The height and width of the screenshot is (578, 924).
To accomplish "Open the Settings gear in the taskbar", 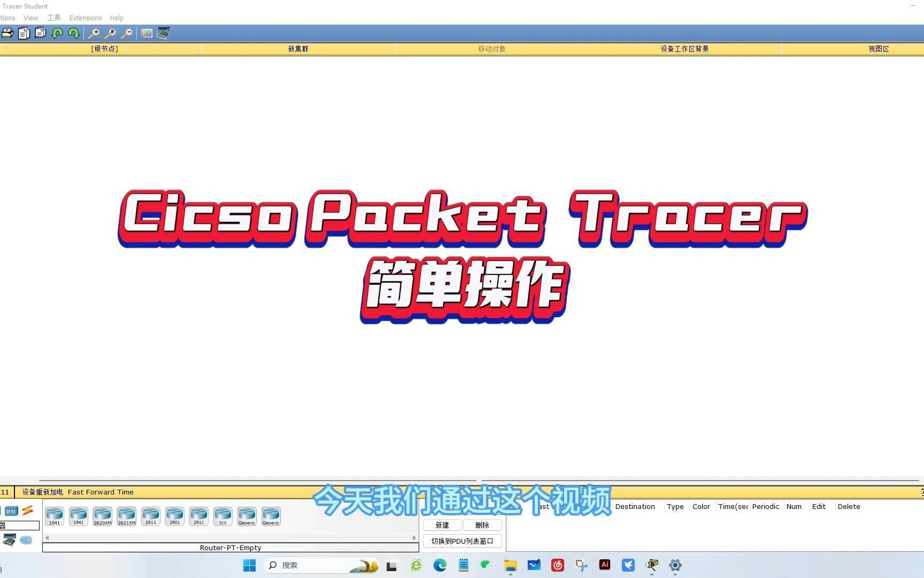I will click(x=675, y=565).
